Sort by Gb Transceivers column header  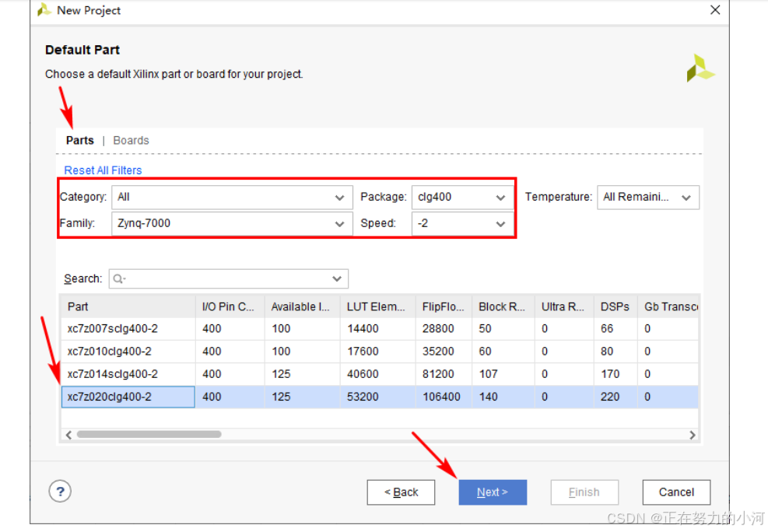pos(668,306)
